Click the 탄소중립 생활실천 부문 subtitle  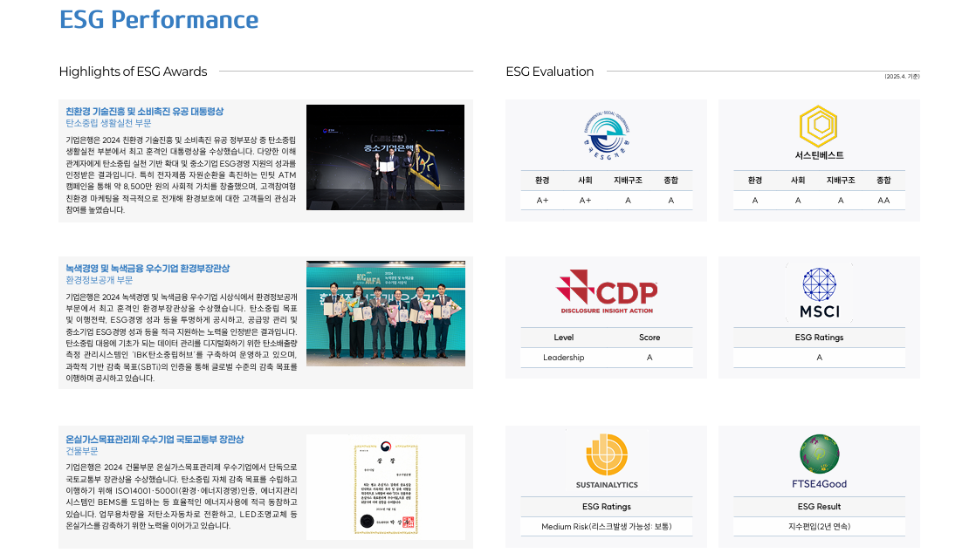pyautogui.click(x=108, y=123)
